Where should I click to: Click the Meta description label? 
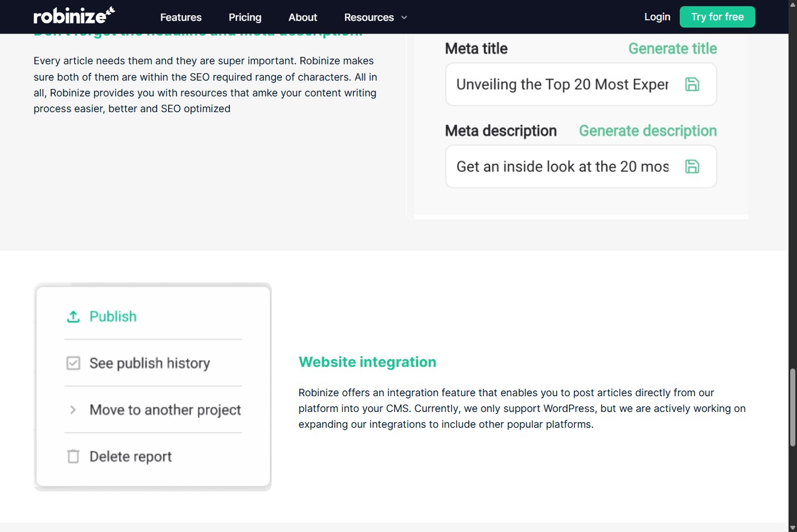pyautogui.click(x=501, y=131)
